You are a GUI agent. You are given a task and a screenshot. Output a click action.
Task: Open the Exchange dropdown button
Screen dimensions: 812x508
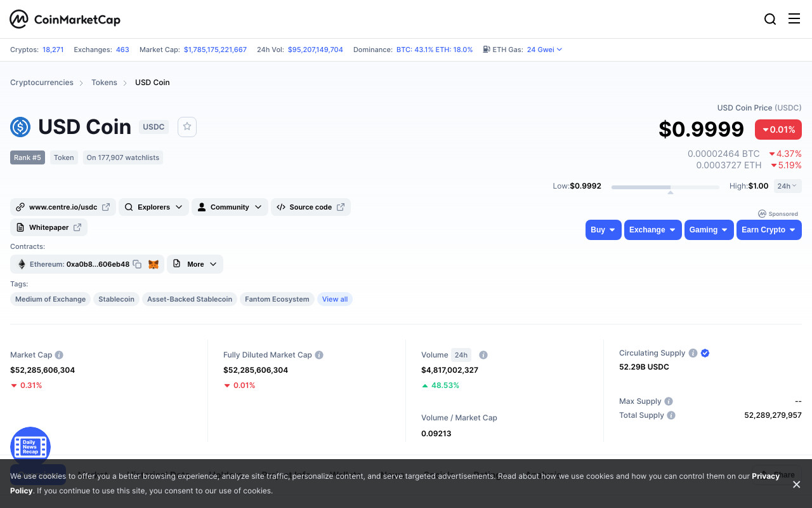coord(653,230)
